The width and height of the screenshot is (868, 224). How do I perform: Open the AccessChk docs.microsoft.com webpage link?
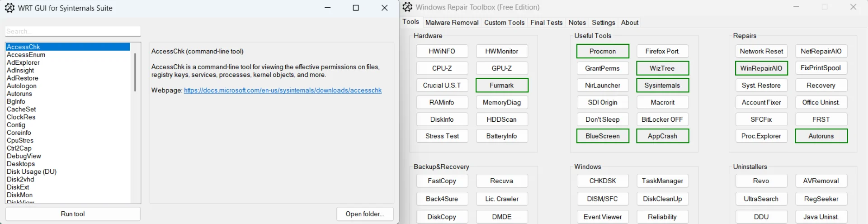(x=283, y=91)
